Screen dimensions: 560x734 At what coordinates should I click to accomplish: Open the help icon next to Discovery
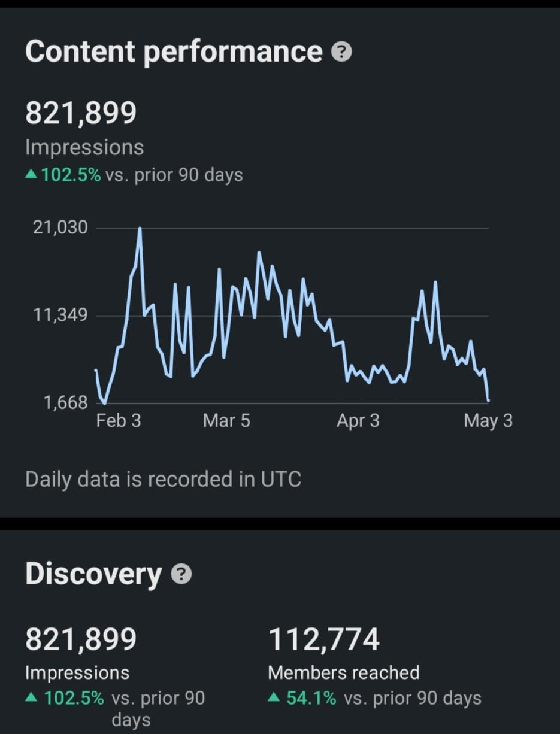point(181,575)
